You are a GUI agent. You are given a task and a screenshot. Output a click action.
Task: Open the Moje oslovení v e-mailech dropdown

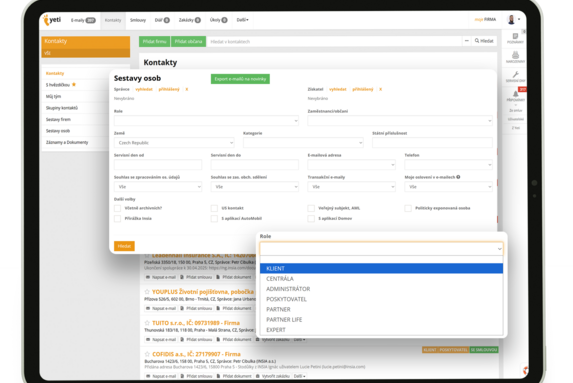pos(448,187)
